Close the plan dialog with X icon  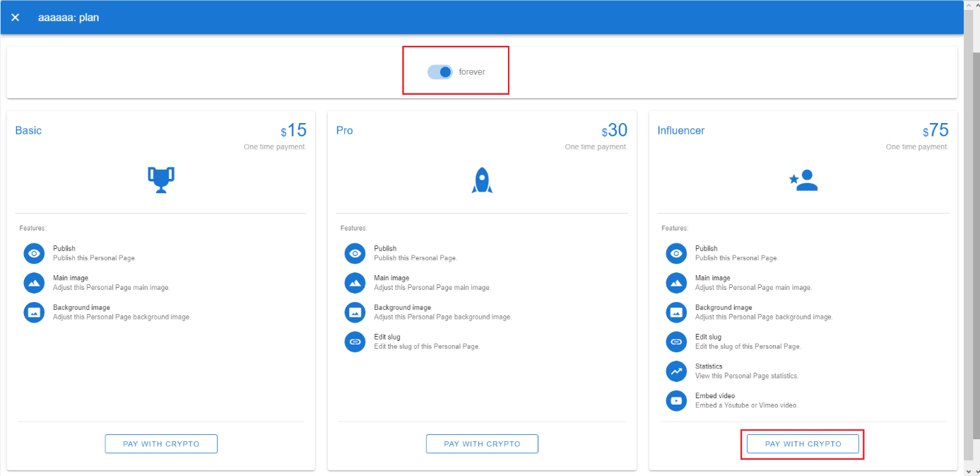[16, 17]
